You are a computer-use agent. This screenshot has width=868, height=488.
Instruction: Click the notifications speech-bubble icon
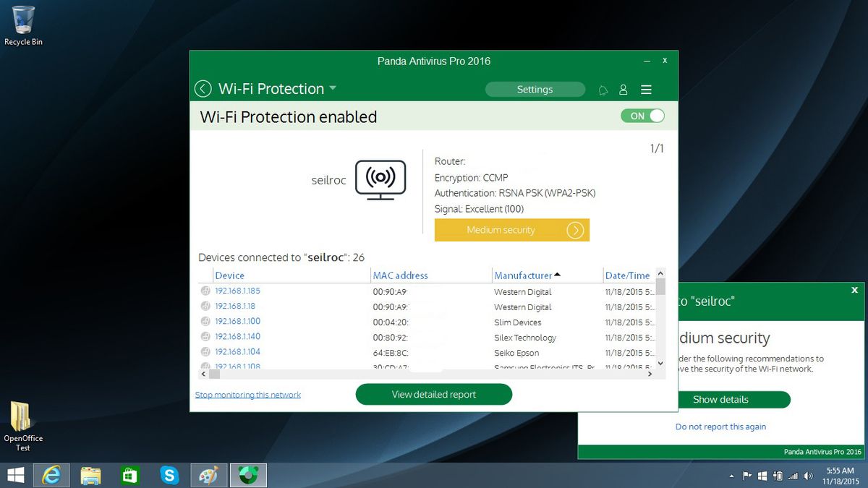[603, 90]
